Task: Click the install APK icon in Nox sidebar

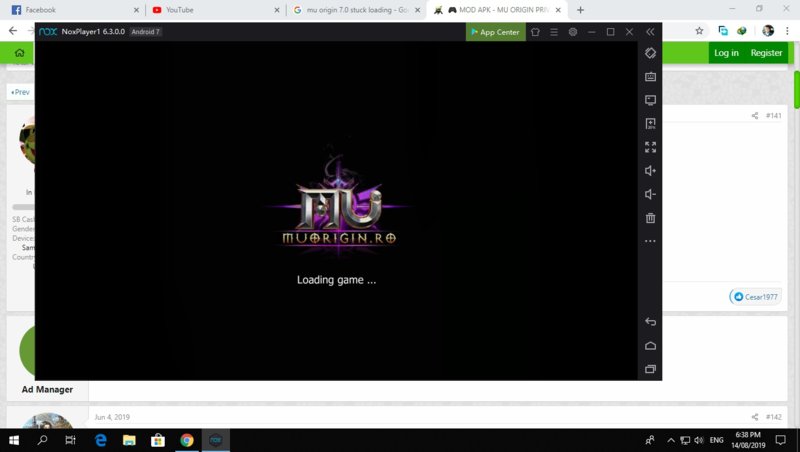Action: (650, 123)
